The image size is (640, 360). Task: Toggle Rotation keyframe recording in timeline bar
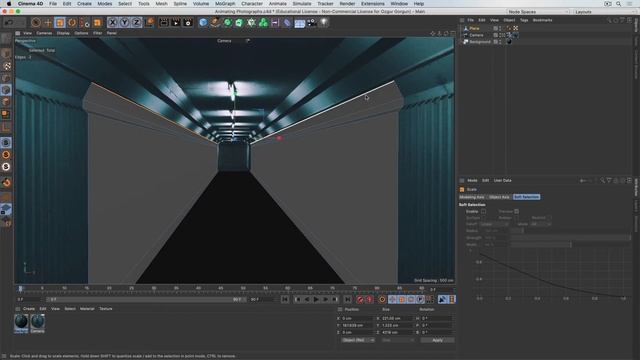pos(411,300)
